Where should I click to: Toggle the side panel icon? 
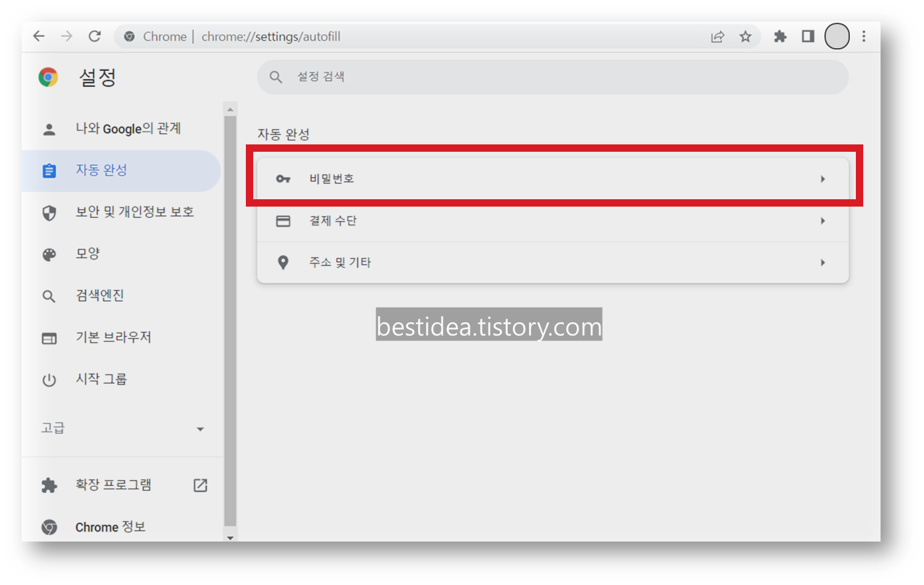click(x=808, y=36)
